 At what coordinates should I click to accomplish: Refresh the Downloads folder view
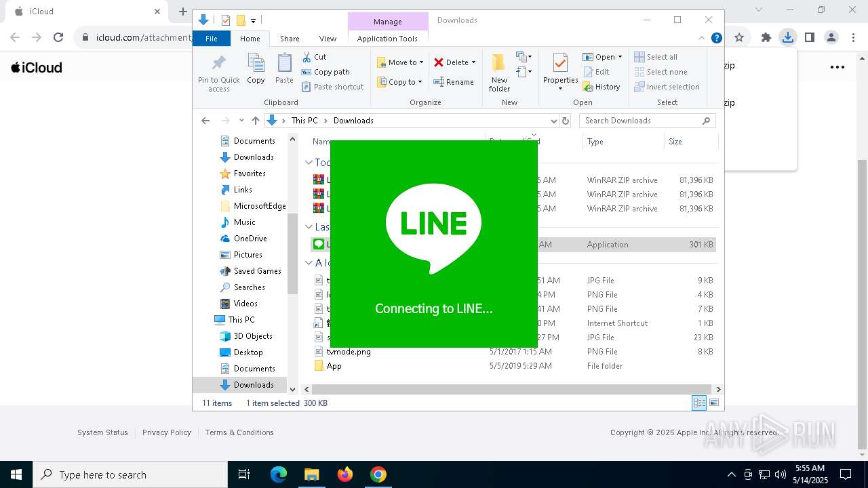click(x=566, y=121)
